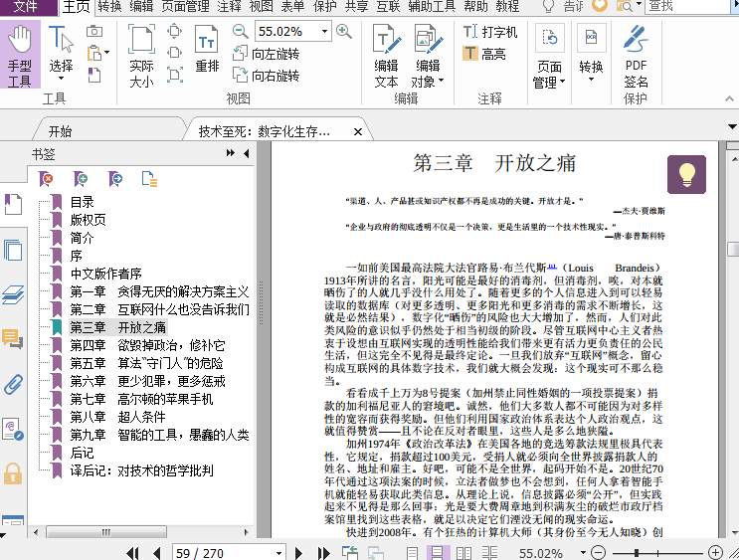Image resolution: width=739 pixels, height=560 pixels.
Task: Go to the first page
Action: click(x=133, y=553)
